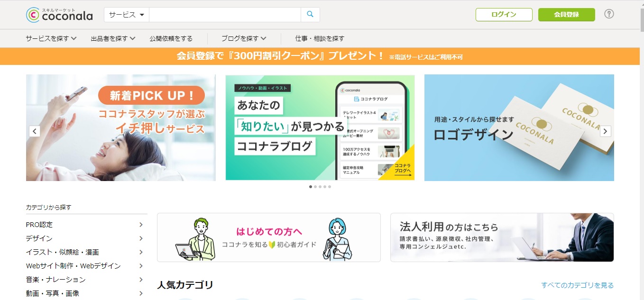Open the ロゴデザイン banner
The image size is (644, 300).
pyautogui.click(x=519, y=127)
